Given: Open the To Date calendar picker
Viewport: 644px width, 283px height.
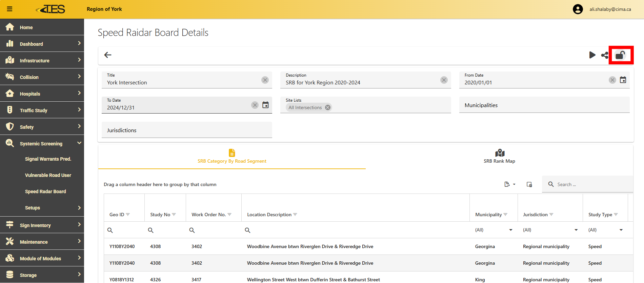Looking at the screenshot, I should click(x=265, y=105).
